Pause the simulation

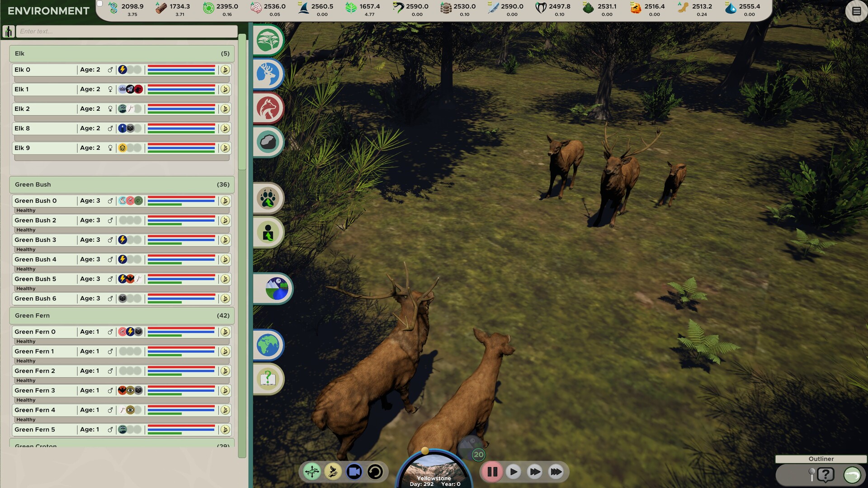(x=493, y=471)
